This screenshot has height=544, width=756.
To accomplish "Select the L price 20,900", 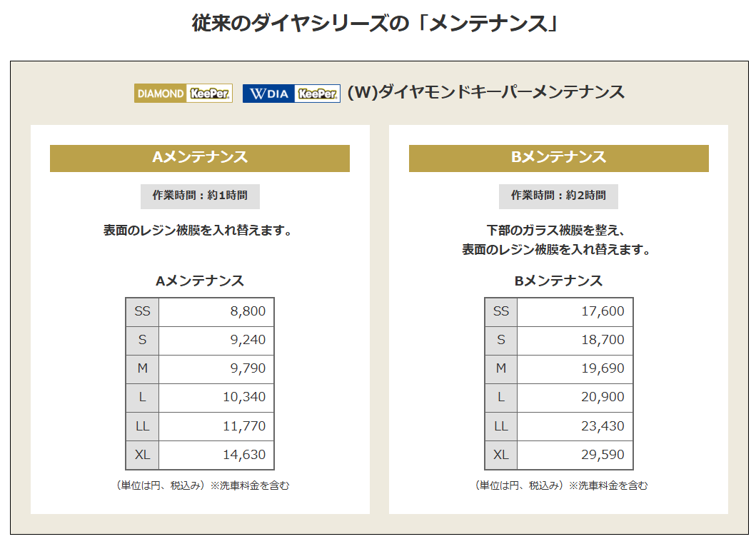I will (x=603, y=397).
